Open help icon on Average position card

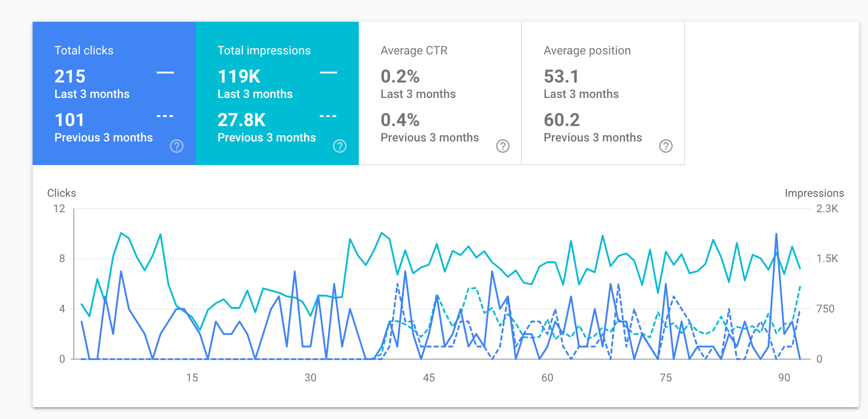coord(666,146)
